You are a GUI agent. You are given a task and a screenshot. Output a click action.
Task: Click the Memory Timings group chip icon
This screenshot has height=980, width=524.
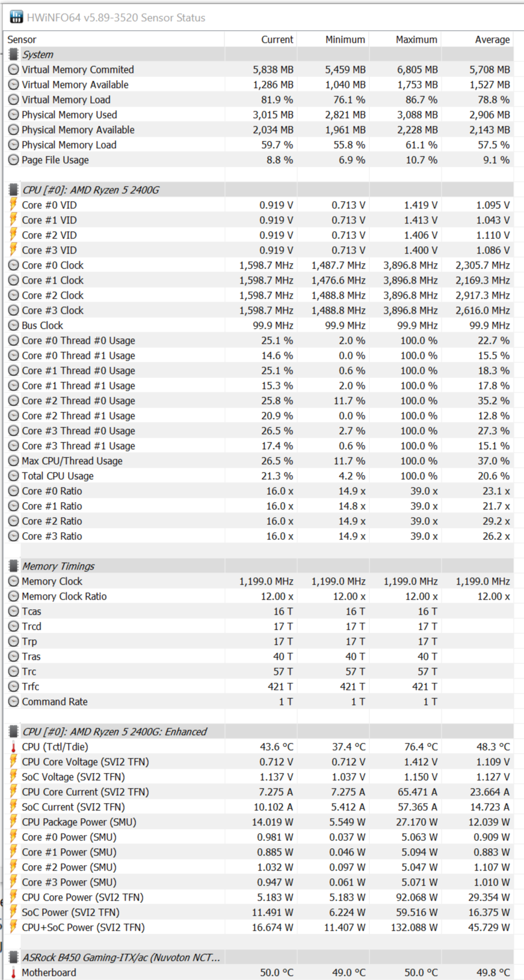coord(13,566)
